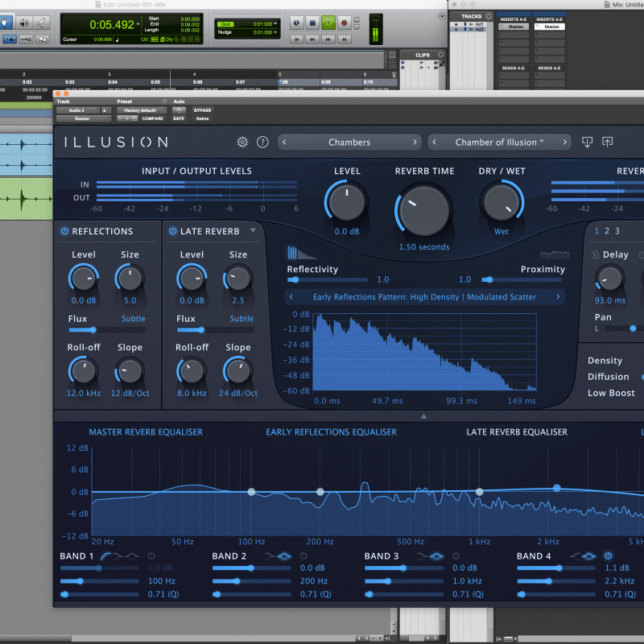
Task: Toggle the COMPARE button
Action: (x=153, y=118)
